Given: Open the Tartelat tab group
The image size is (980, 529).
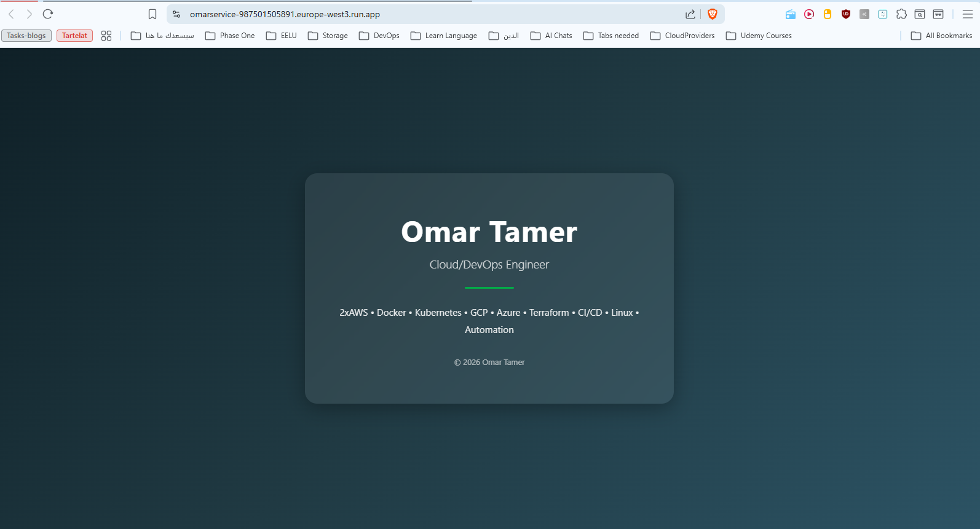Looking at the screenshot, I should click(x=74, y=36).
